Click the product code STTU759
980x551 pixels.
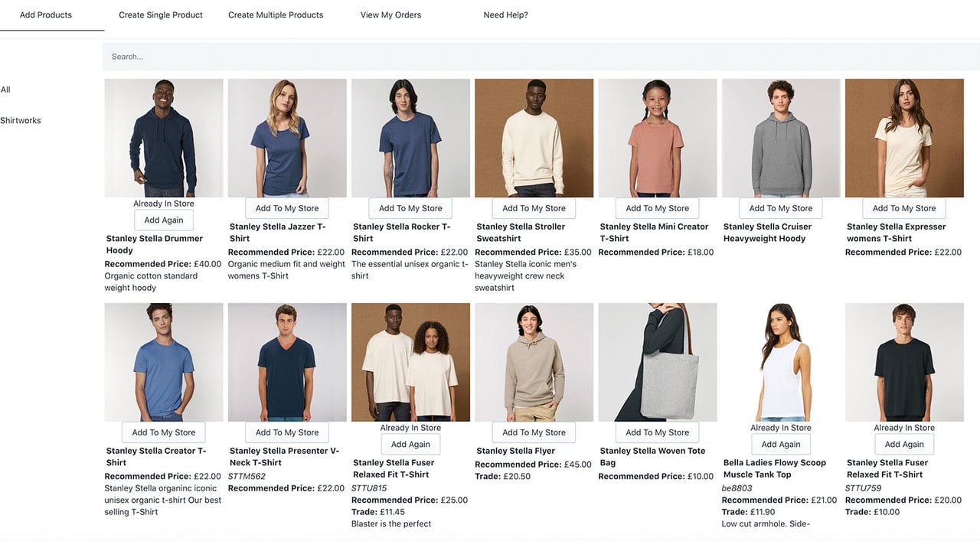(863, 488)
